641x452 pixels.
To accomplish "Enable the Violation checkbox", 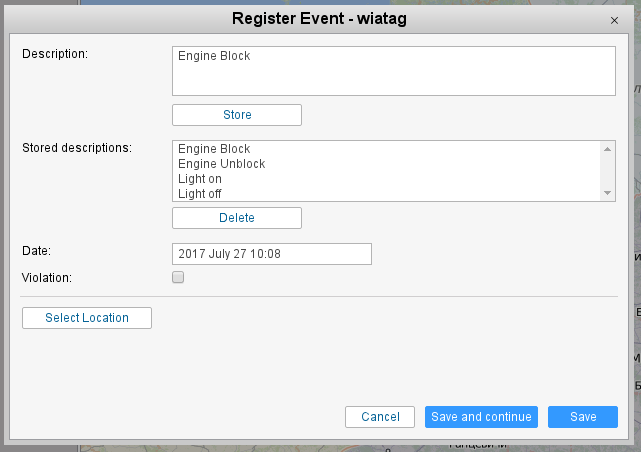I will click(x=178, y=278).
